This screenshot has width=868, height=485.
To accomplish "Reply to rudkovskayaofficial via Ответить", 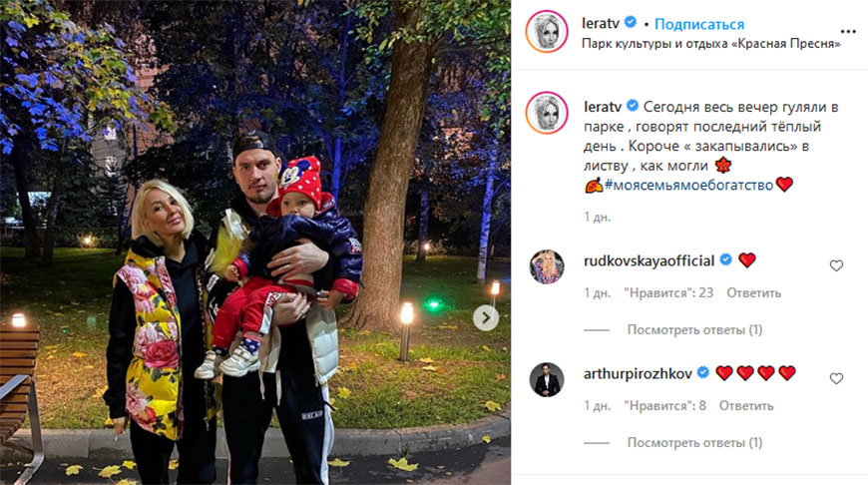I will (753, 292).
